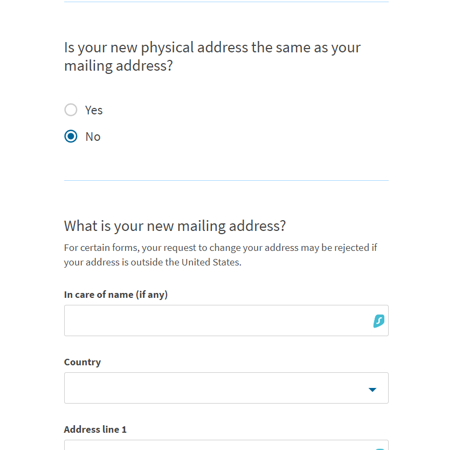The image size is (476, 450).
Task: Click the "In care of name (if any)" label
Action: click(116, 295)
